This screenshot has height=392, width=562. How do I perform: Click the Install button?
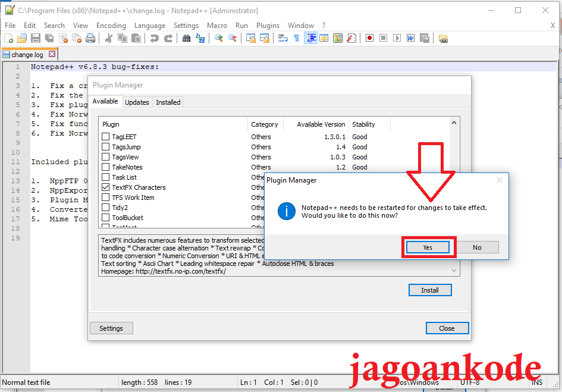[430, 290]
